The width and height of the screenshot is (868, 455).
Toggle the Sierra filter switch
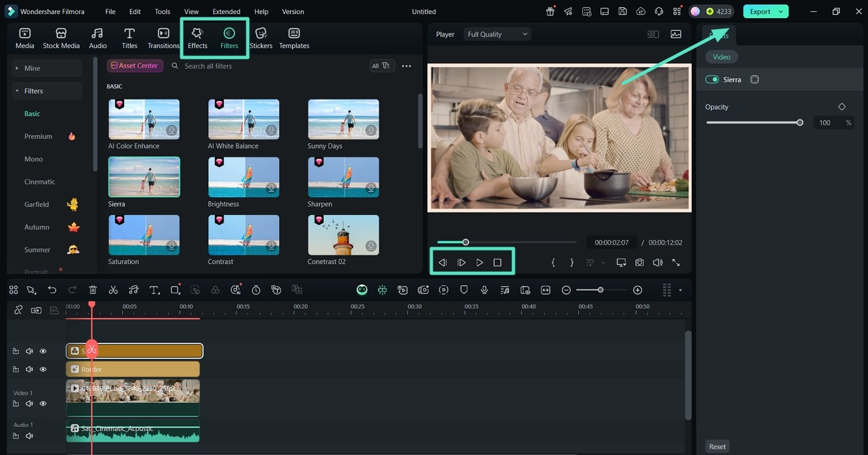[x=712, y=80]
